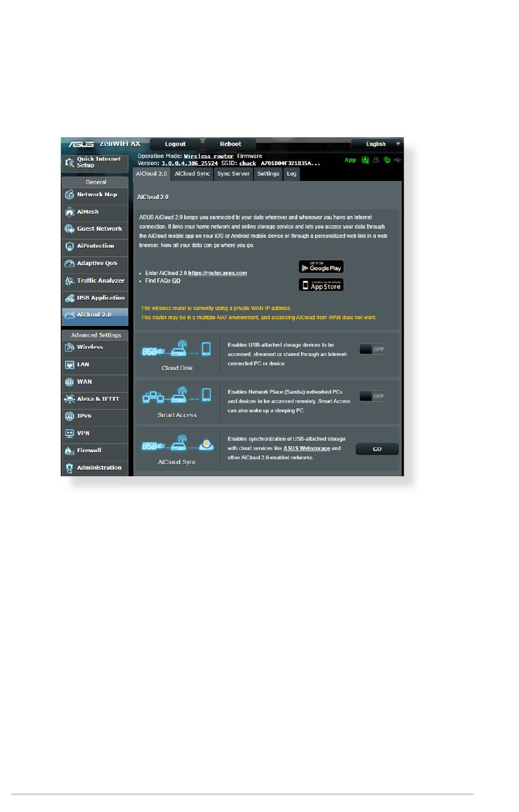Viewport: 519px width, 812px height.
Task: Click the Wireless router operation mode link
Action: pos(209,156)
